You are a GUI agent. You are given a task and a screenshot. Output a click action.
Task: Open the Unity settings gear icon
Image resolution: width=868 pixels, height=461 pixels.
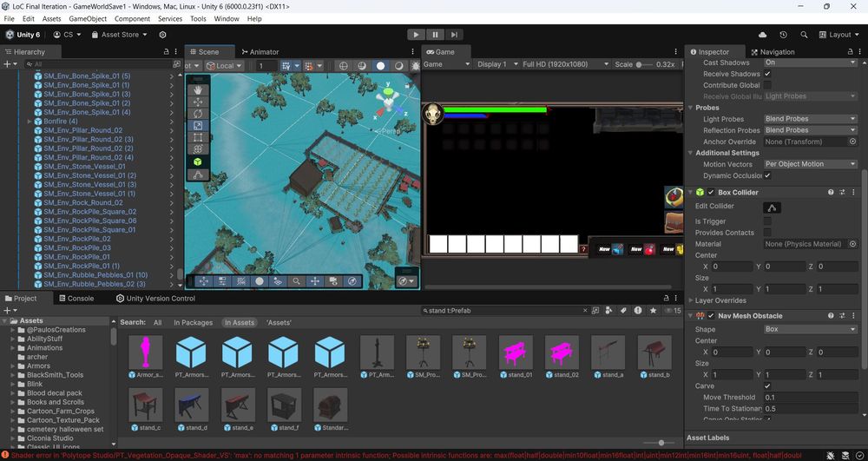tap(162, 35)
